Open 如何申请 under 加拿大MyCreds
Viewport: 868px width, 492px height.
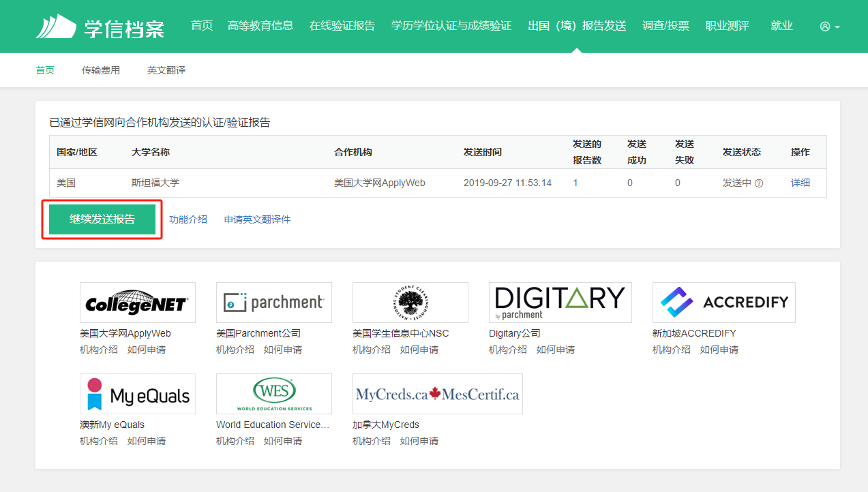(419, 441)
